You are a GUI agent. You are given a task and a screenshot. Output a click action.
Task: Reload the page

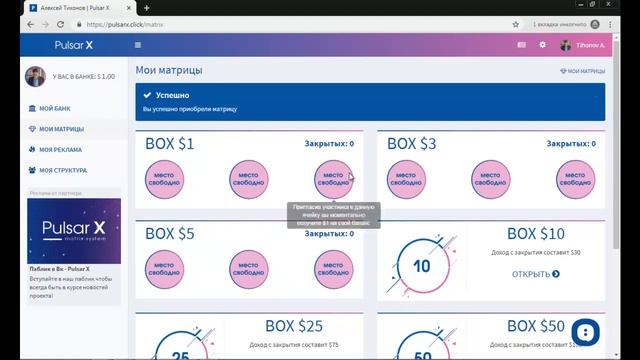click(x=60, y=24)
